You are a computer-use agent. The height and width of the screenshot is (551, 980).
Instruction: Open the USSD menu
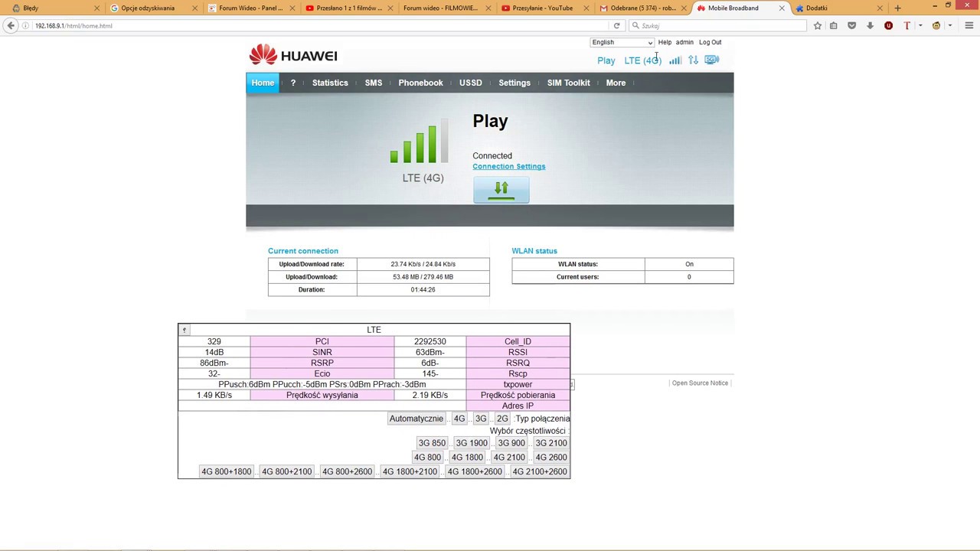click(x=471, y=83)
